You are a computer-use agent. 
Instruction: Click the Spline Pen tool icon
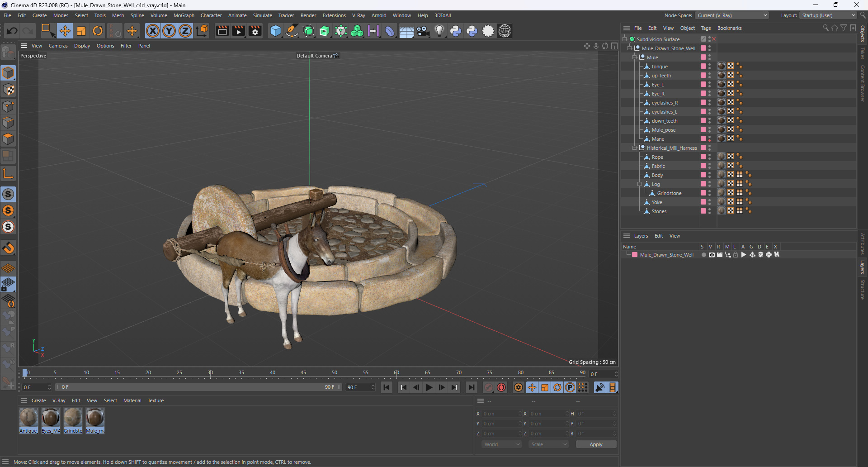[292, 31]
